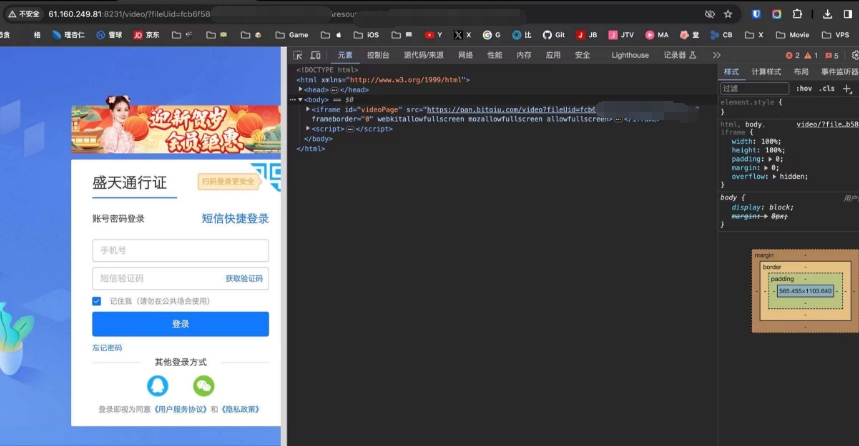Open the Google bookmark labeled G
This screenshot has width=859, height=446.
491,35
